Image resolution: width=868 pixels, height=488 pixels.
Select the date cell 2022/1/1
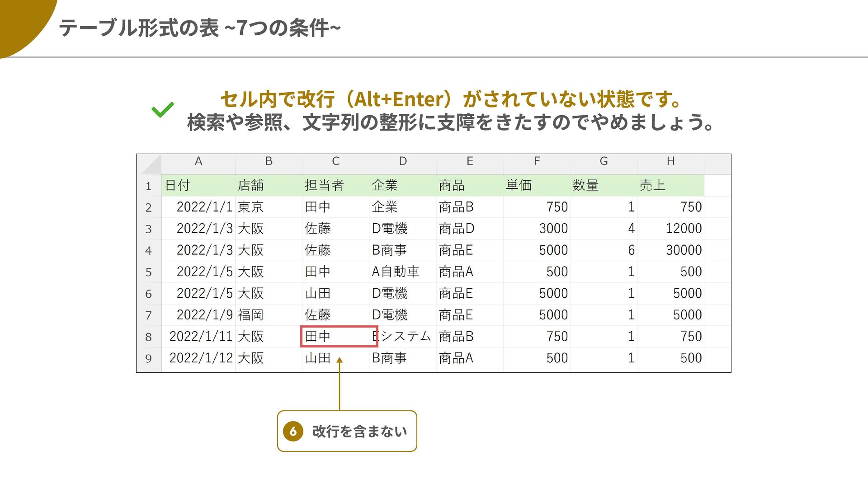[198, 207]
